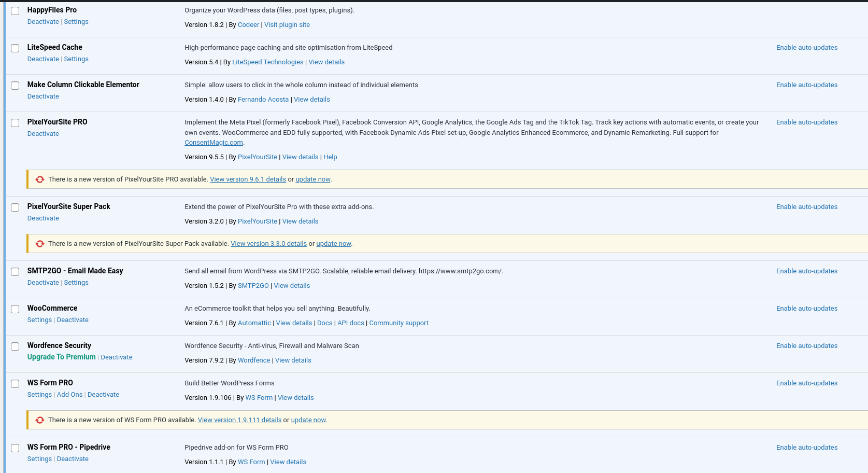Enable auto-updates for LiteSpeed Cache
Image resolution: width=868 pixels, height=473 pixels.
click(806, 48)
